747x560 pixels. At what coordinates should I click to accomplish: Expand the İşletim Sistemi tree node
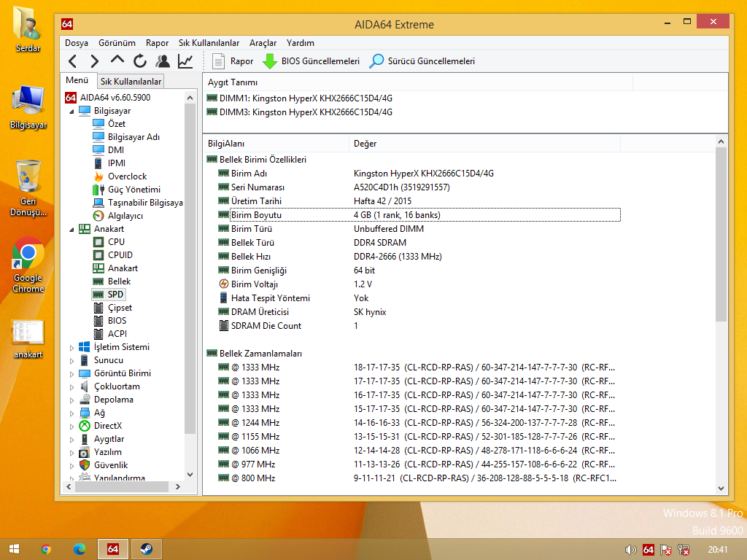tap(71, 347)
